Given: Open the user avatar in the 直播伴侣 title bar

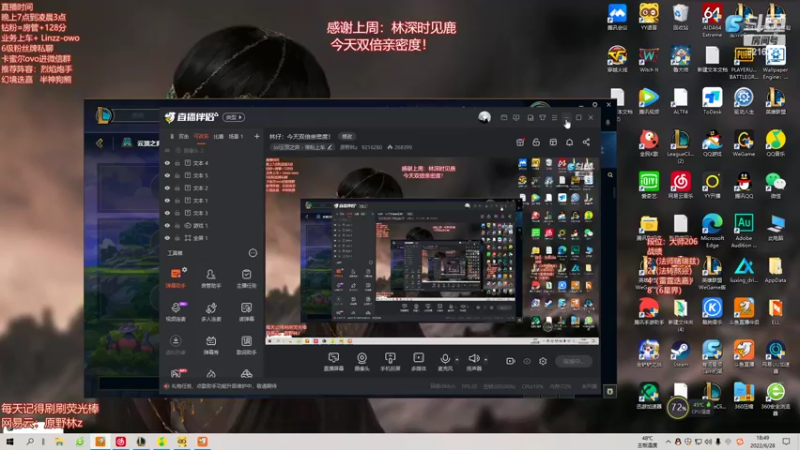Looking at the screenshot, I should (x=484, y=117).
